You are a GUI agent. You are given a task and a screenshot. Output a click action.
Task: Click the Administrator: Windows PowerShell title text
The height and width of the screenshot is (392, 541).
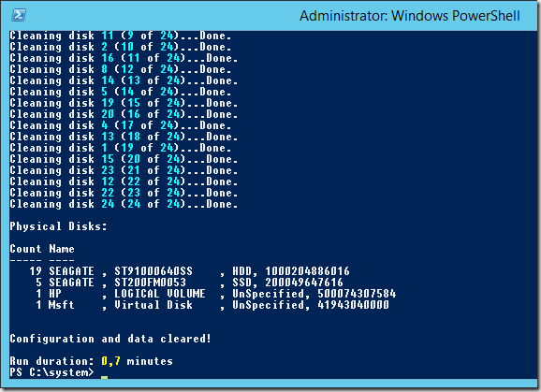point(410,16)
